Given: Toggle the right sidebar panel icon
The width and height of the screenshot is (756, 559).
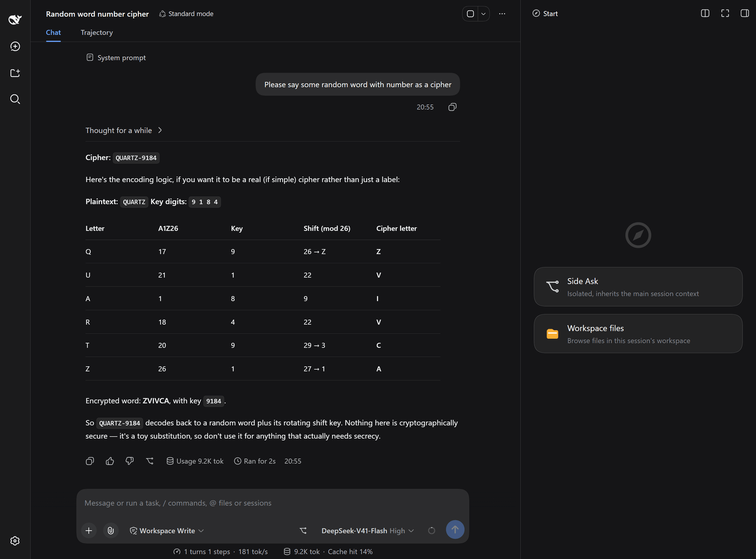Looking at the screenshot, I should [x=745, y=13].
